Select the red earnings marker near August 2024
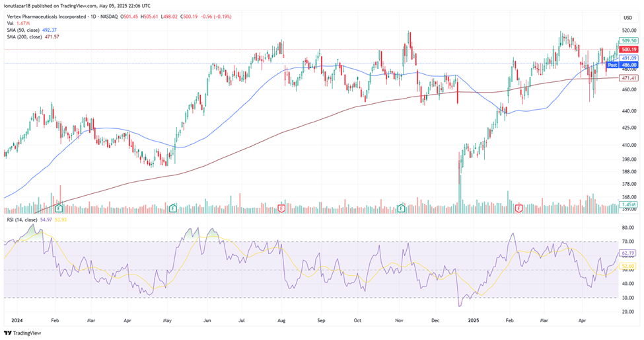Viewport: 644px width, 340px height. (283, 208)
